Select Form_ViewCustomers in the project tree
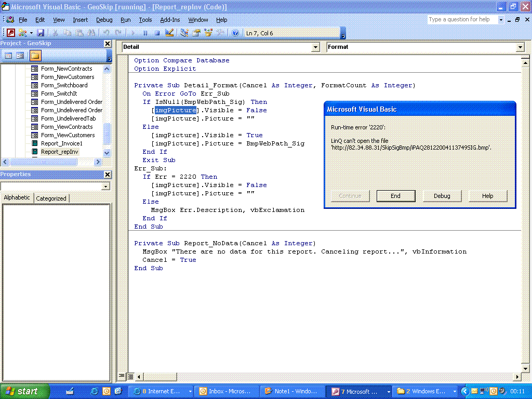 click(x=68, y=135)
